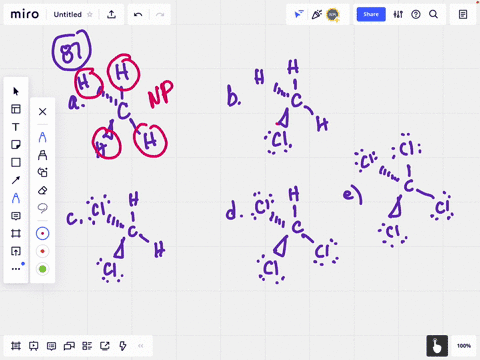Click the blue Share button
The width and height of the screenshot is (480, 360).
click(371, 14)
